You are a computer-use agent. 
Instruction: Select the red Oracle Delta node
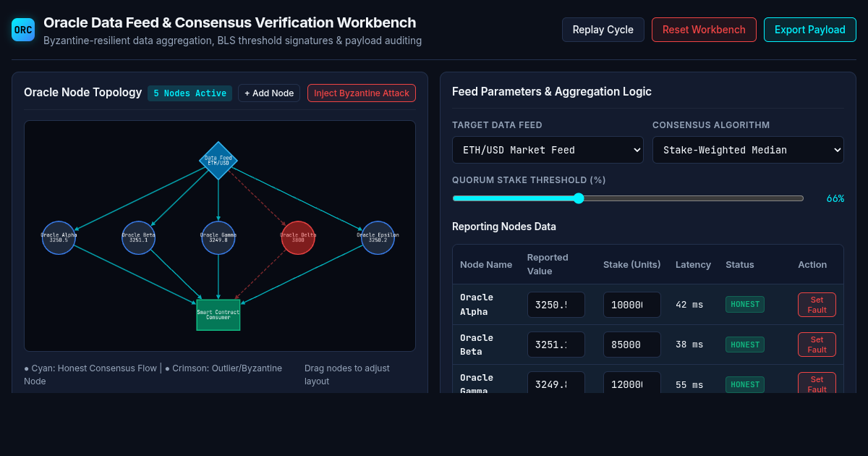[298, 237]
